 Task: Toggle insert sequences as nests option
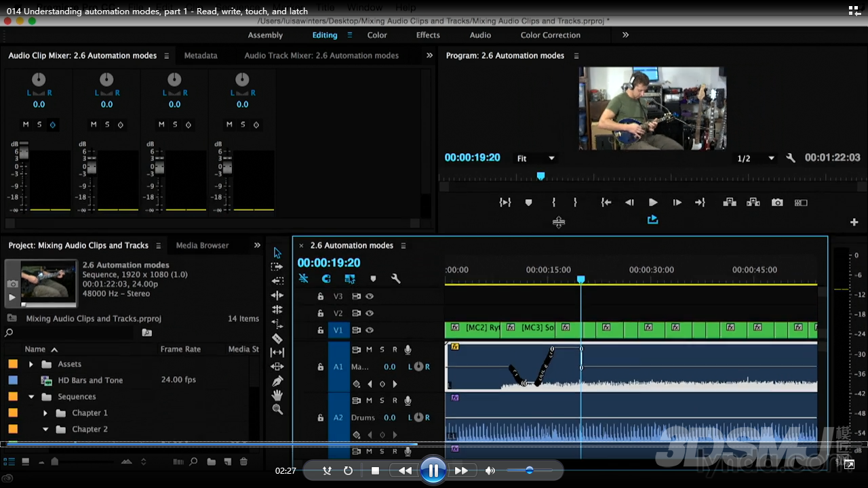coord(303,279)
